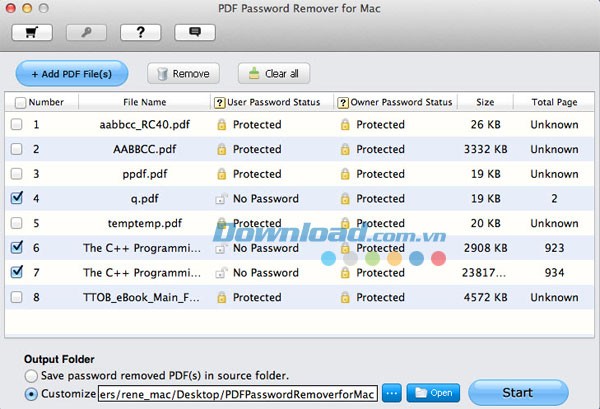The image size is (600, 409).
Task: Click the output folder path field
Action: point(238,394)
